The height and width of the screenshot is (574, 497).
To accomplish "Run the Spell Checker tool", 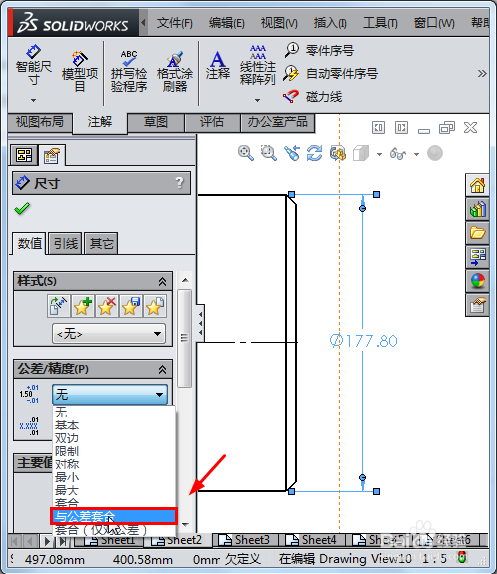I will coord(129,72).
